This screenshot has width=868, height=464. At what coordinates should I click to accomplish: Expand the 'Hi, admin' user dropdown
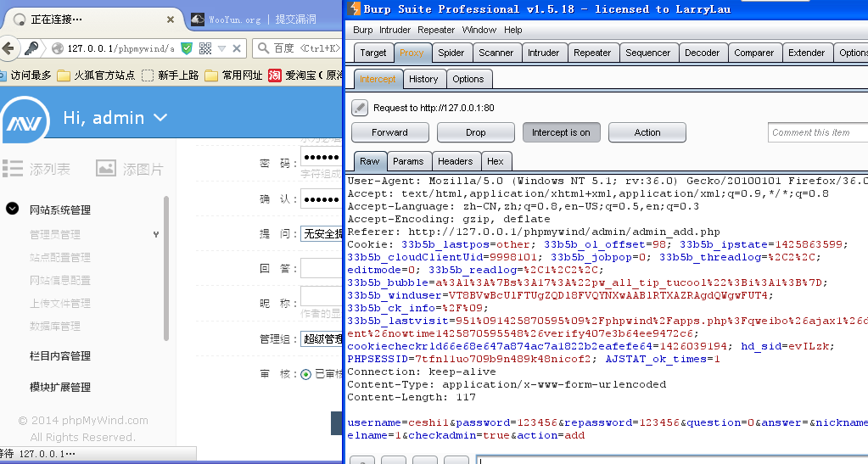[x=115, y=117]
